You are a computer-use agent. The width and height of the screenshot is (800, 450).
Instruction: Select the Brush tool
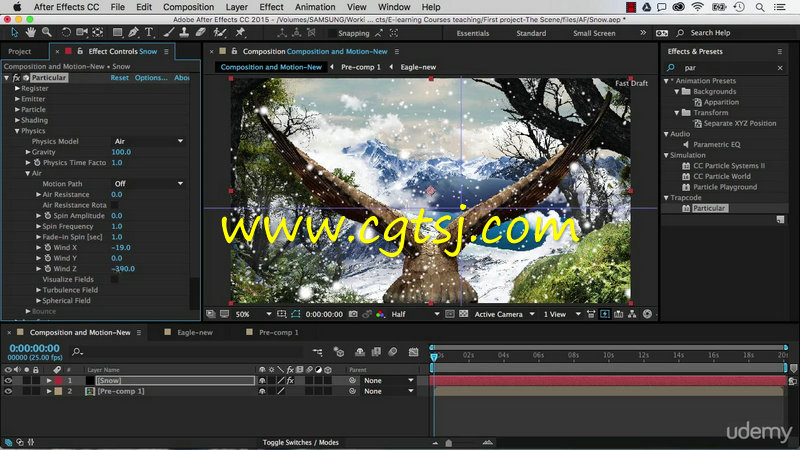pyautogui.click(x=168, y=33)
